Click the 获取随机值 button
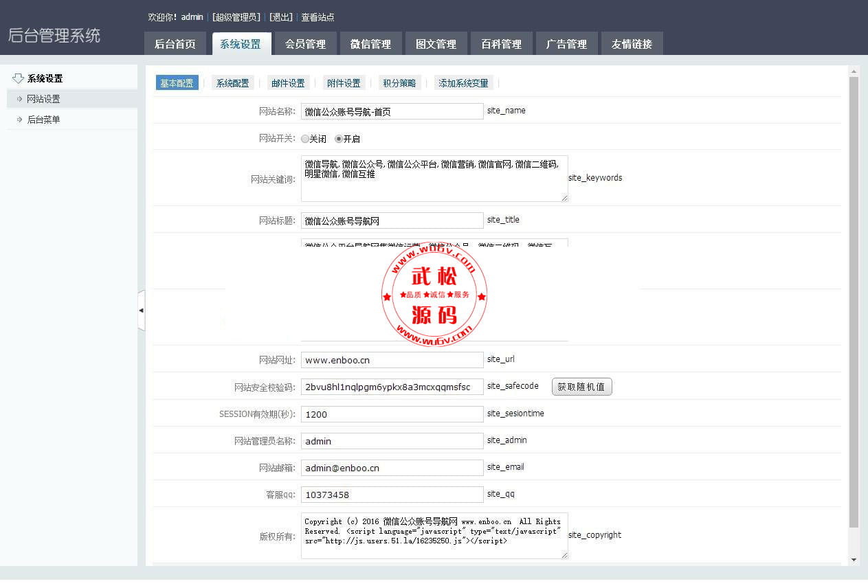868x588 pixels. pos(581,387)
